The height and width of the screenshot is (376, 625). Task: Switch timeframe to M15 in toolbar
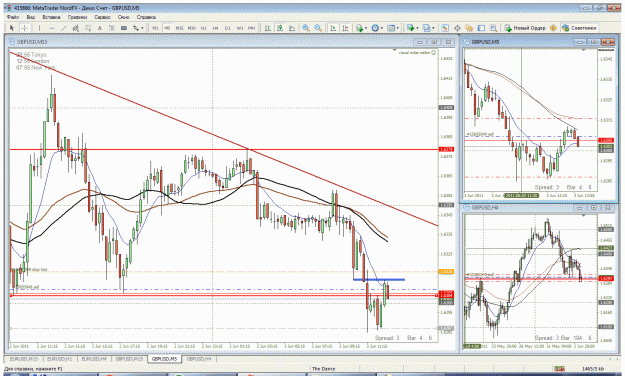coord(179,28)
